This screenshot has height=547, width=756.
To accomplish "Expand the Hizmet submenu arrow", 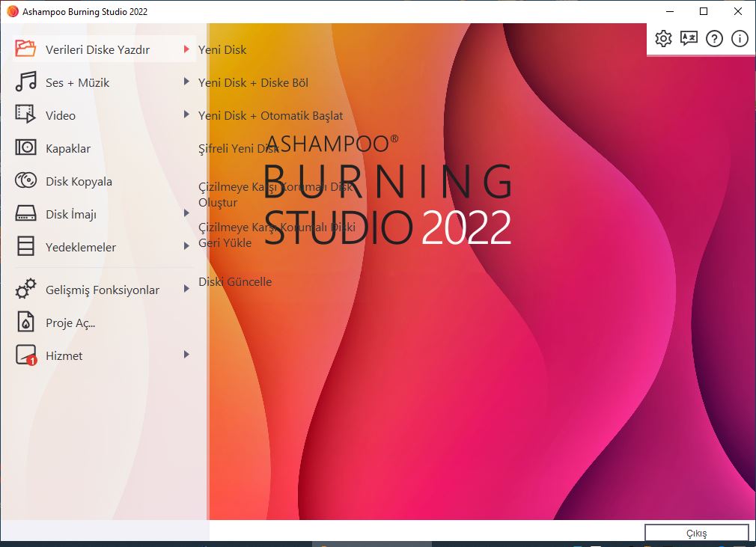I will pos(186,355).
